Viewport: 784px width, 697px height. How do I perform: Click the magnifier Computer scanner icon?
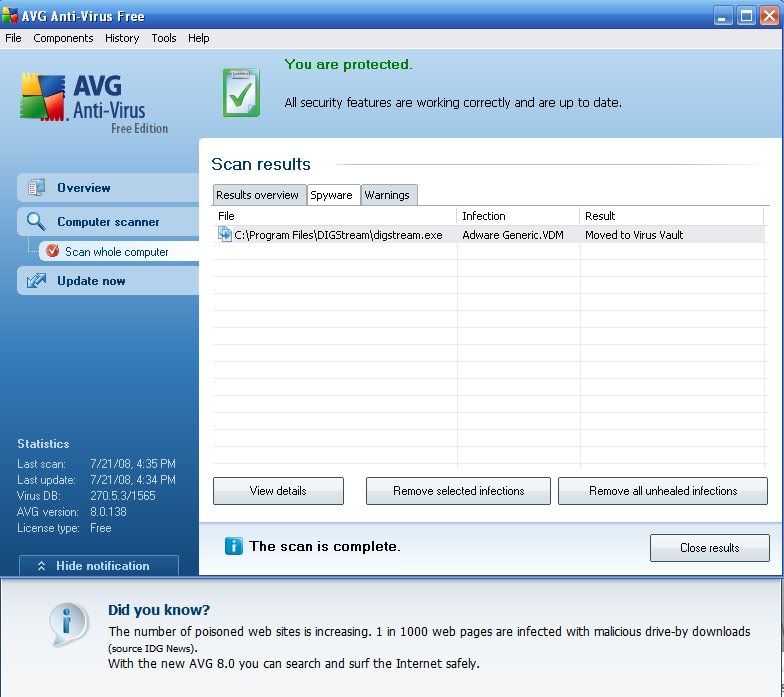click(36, 221)
